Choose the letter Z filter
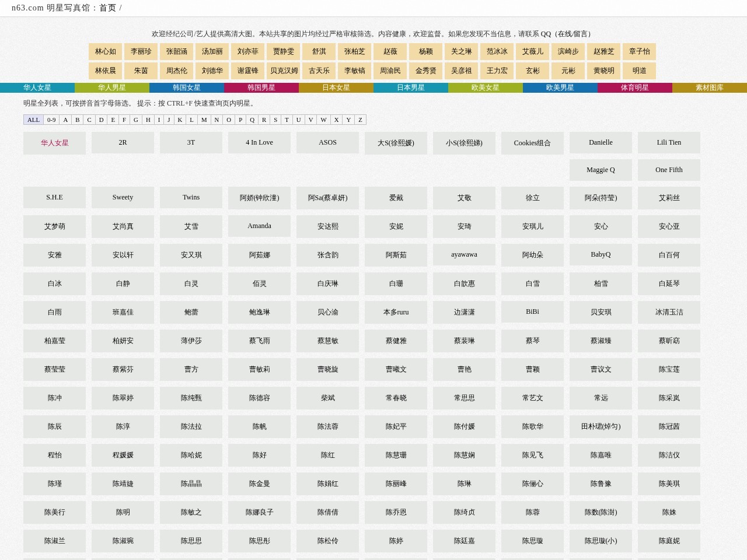The width and height of the screenshot is (747, 560). tap(360, 120)
